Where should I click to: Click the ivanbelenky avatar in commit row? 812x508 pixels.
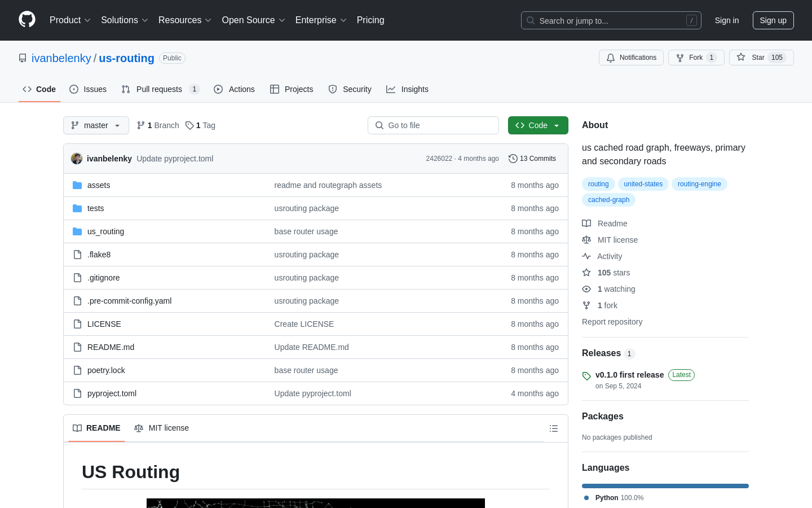tap(77, 159)
